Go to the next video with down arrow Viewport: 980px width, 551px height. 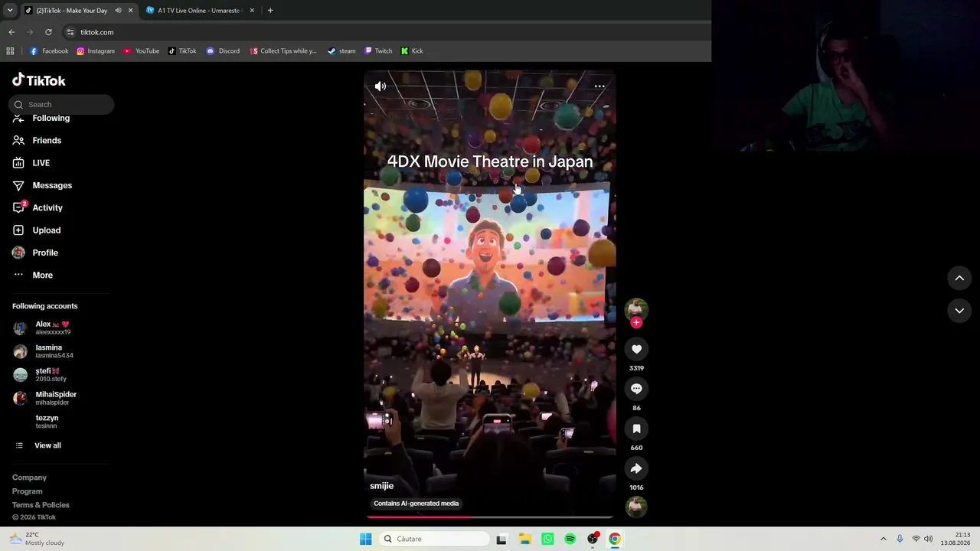[x=959, y=311]
